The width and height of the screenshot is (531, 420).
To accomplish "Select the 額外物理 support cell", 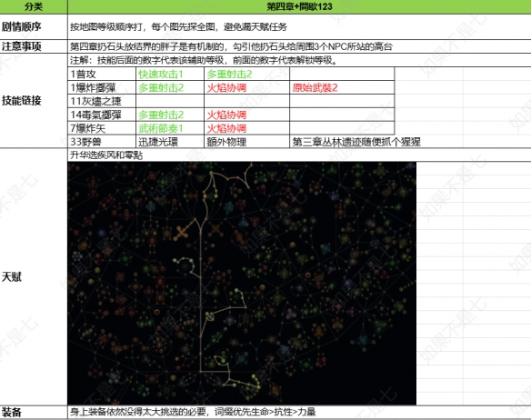I will coord(247,141).
